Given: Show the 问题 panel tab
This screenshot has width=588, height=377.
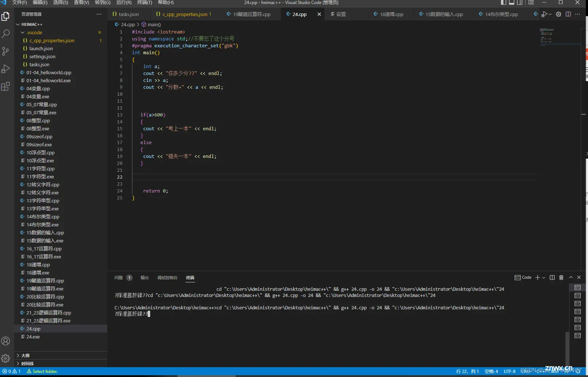Looking at the screenshot, I should pos(123,278).
